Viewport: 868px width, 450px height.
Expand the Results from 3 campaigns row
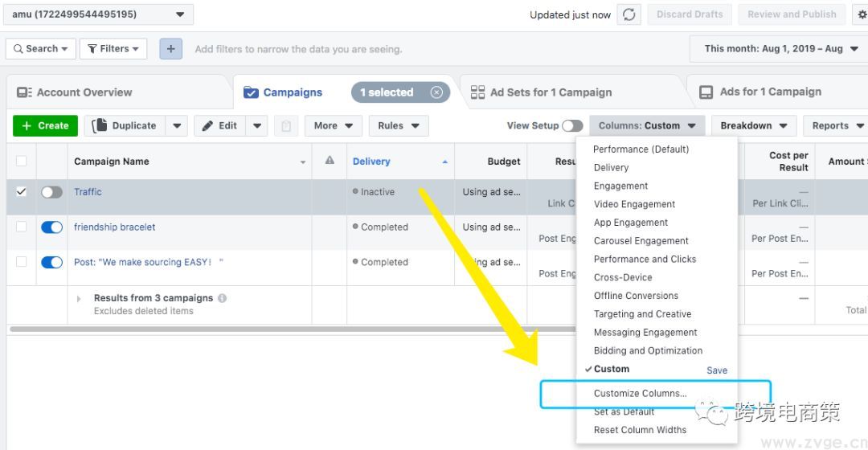[79, 299]
